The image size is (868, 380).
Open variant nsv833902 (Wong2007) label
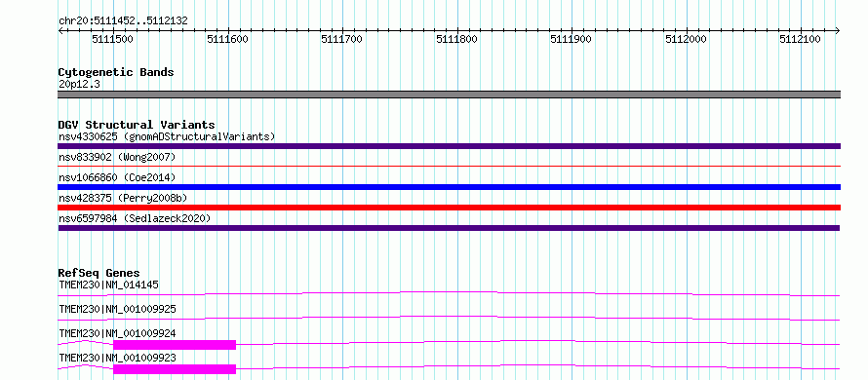117,157
